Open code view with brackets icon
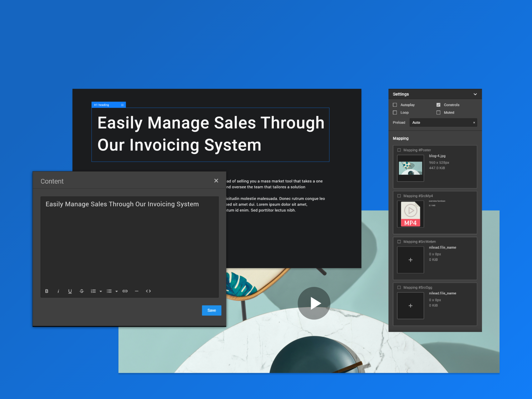 (148, 291)
